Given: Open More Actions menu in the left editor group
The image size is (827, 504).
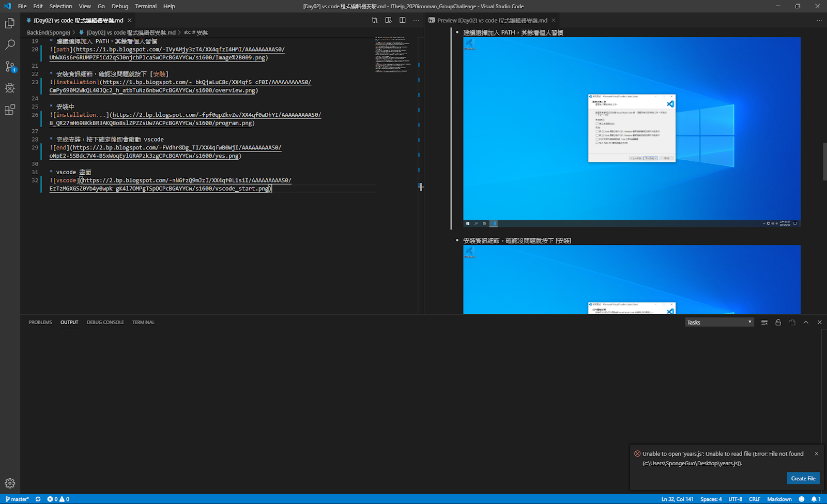Looking at the screenshot, I should pos(416,20).
